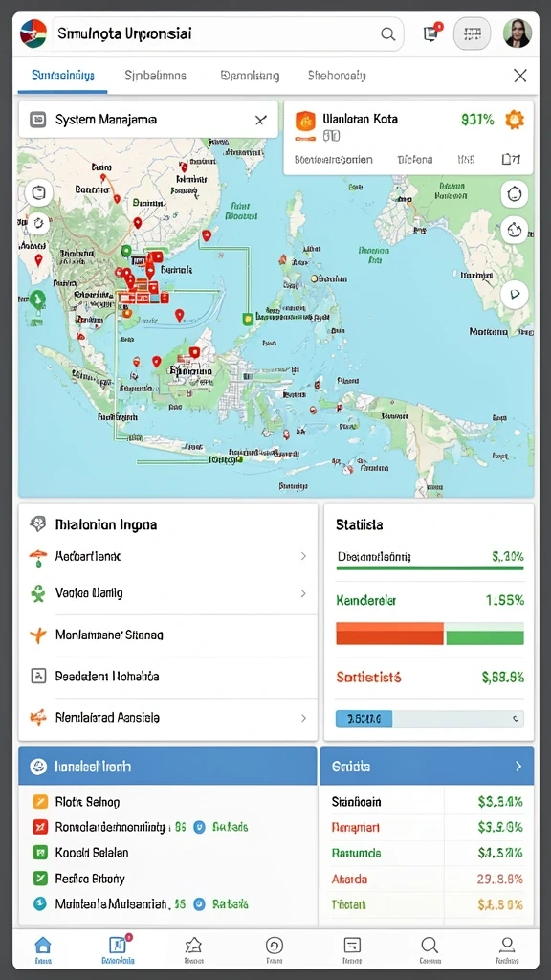Open the orange gear settings icon

[514, 119]
